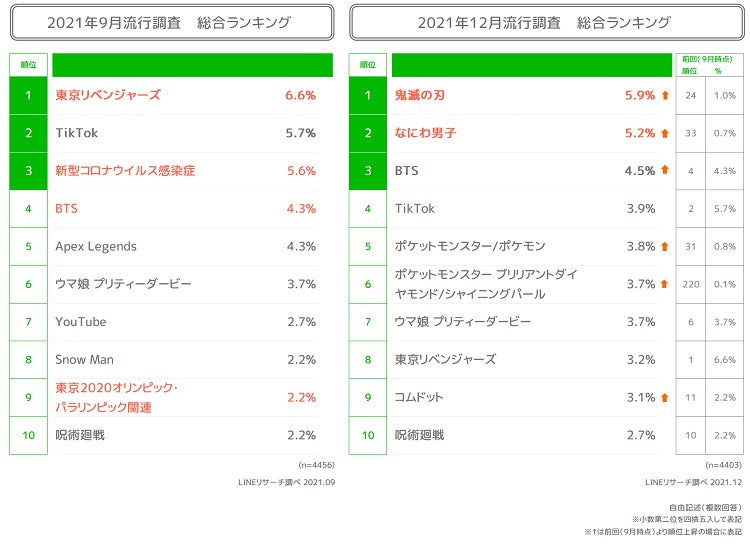This screenshot has height=550, width=750.
Task: Click the orange arrow beside BTS 4.5%
Action: [664, 171]
